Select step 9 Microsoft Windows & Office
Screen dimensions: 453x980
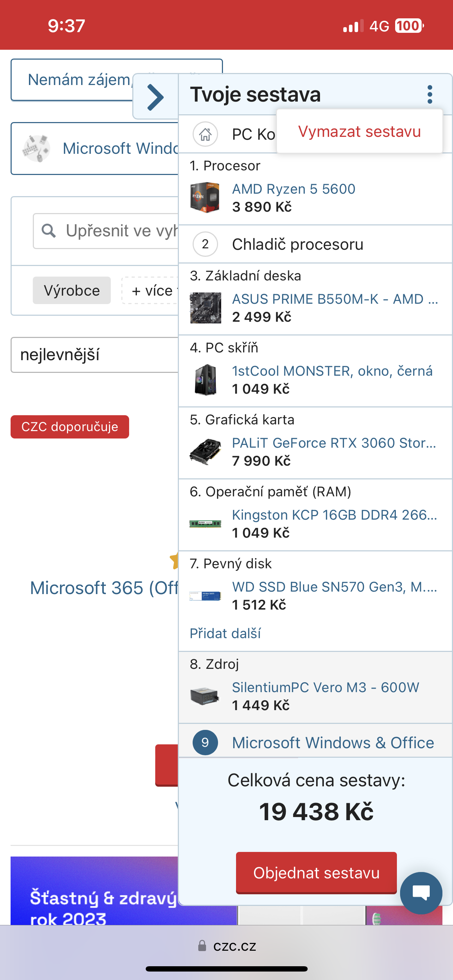pos(332,743)
